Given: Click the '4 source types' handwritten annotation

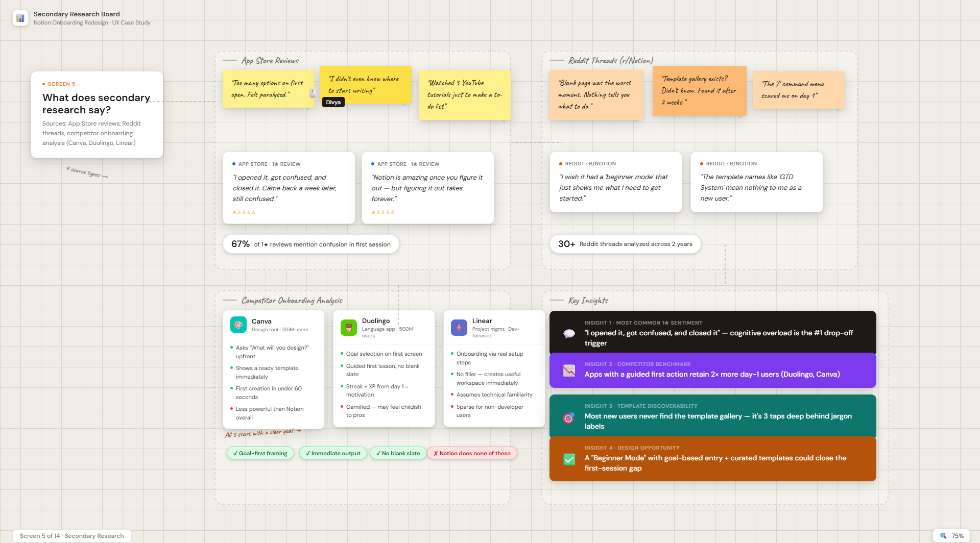Looking at the screenshot, I should tap(87, 172).
